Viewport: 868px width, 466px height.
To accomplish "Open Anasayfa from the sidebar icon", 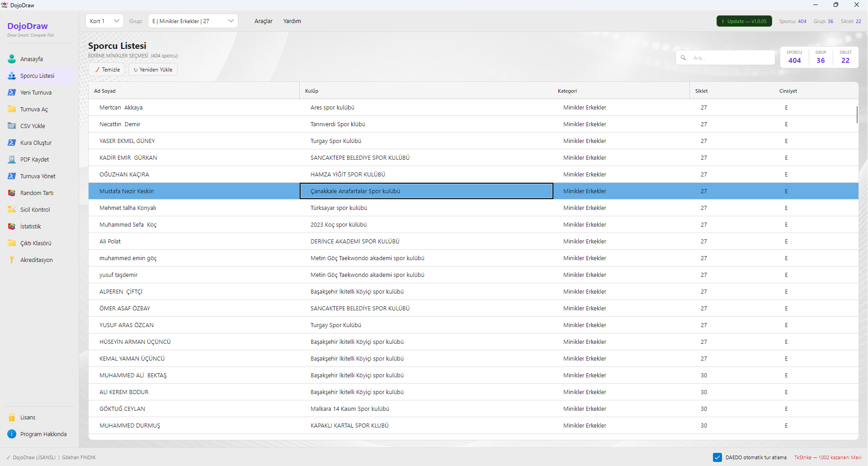I will pyautogui.click(x=12, y=59).
